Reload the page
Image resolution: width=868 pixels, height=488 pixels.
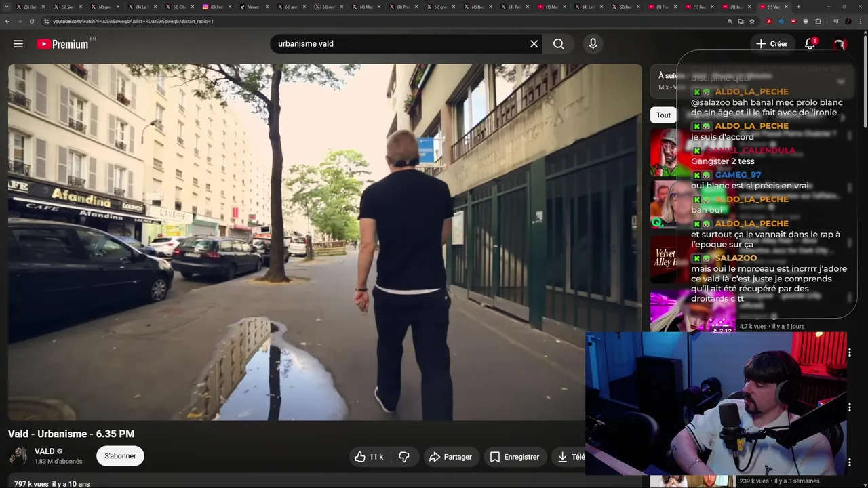(32, 21)
